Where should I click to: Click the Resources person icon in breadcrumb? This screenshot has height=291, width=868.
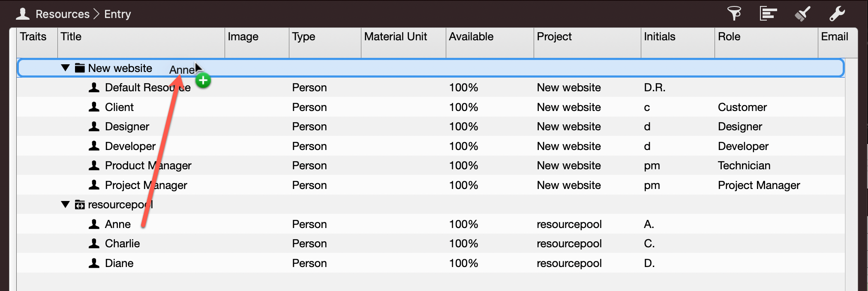pos(23,14)
